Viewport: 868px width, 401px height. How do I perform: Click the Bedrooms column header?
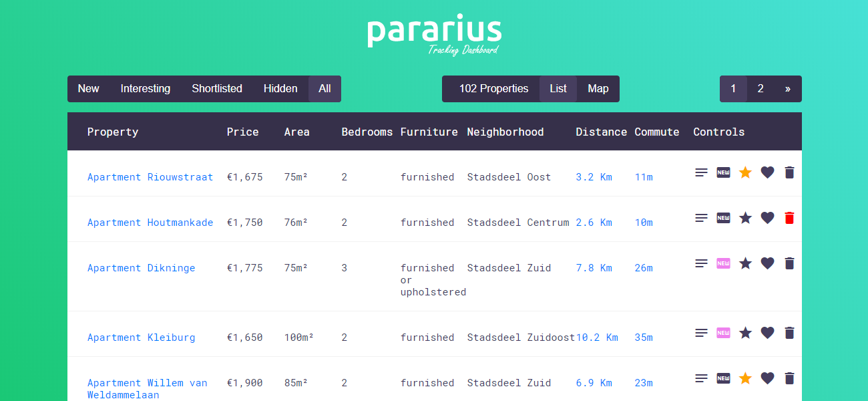click(x=367, y=132)
